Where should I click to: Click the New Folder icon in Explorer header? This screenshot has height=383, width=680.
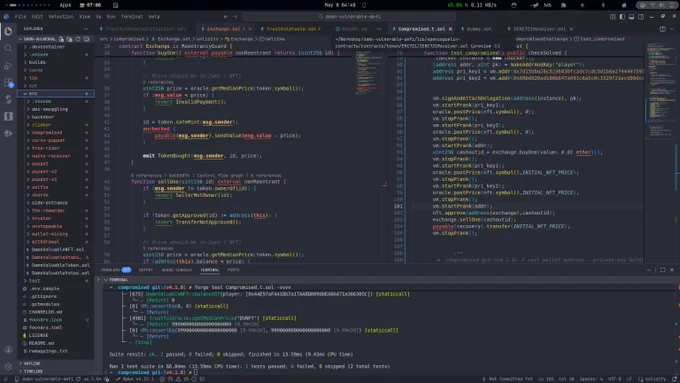click(69, 39)
